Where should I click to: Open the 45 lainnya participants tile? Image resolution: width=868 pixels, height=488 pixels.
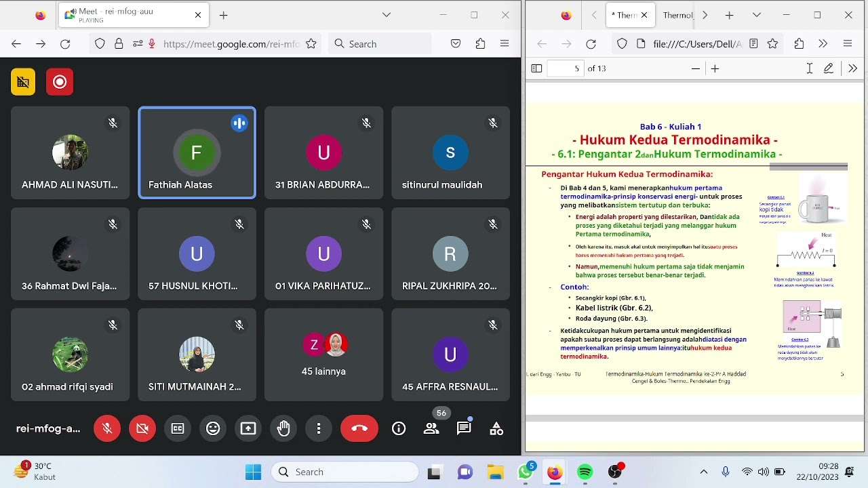[x=323, y=354]
